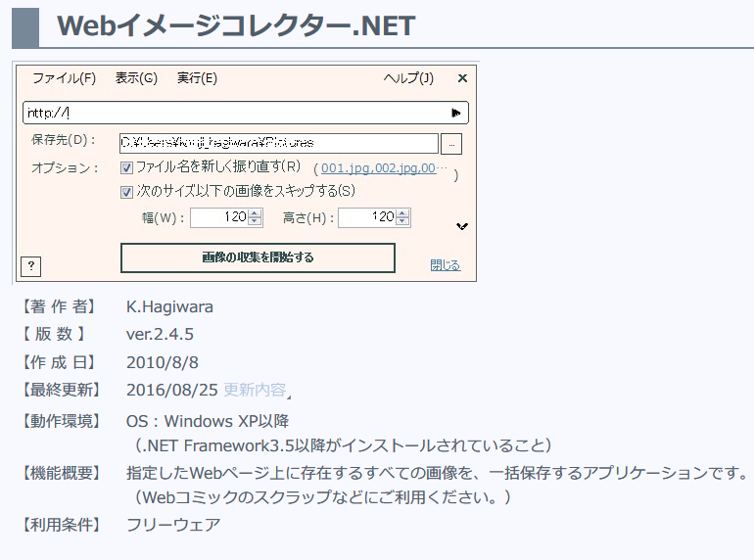Click the 閉じる link
The image size is (754, 560).
446,265
